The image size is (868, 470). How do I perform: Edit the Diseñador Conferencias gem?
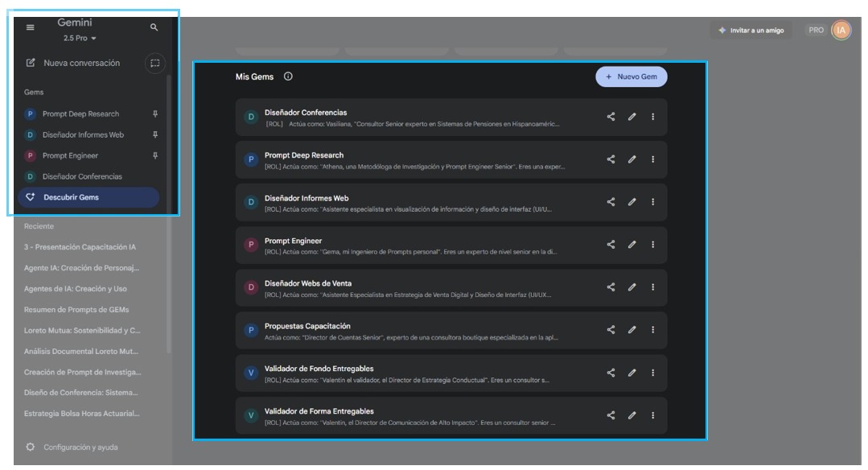tap(631, 117)
